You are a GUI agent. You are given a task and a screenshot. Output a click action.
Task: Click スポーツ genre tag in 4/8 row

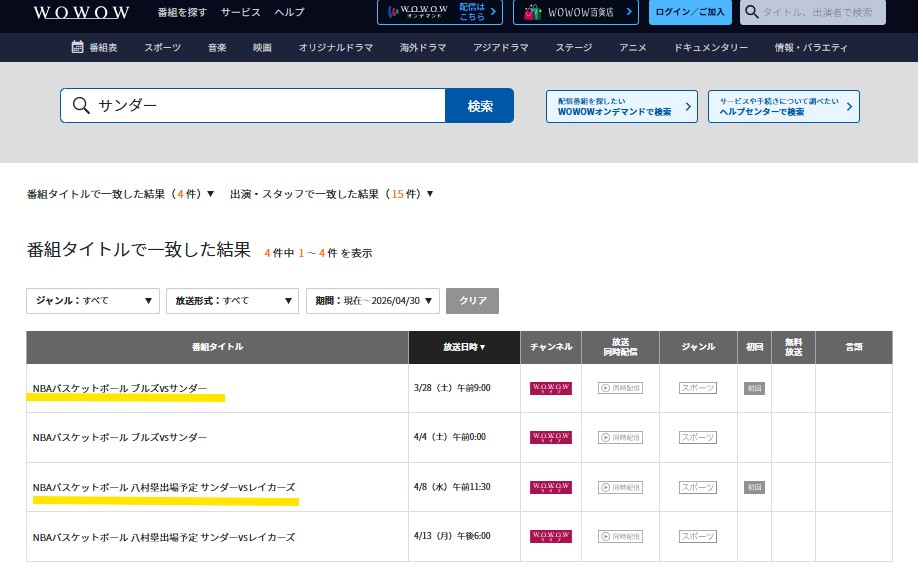(698, 487)
